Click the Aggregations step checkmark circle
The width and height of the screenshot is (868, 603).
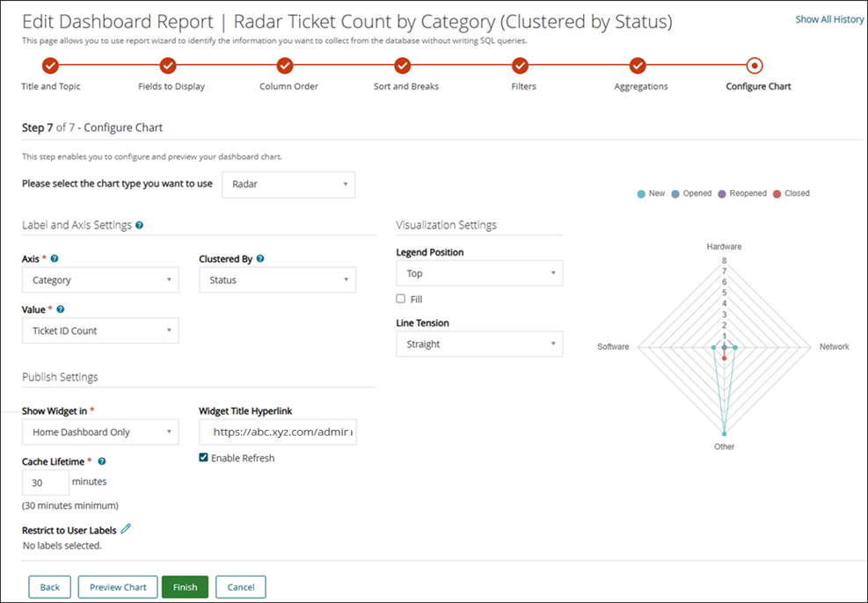(x=638, y=66)
